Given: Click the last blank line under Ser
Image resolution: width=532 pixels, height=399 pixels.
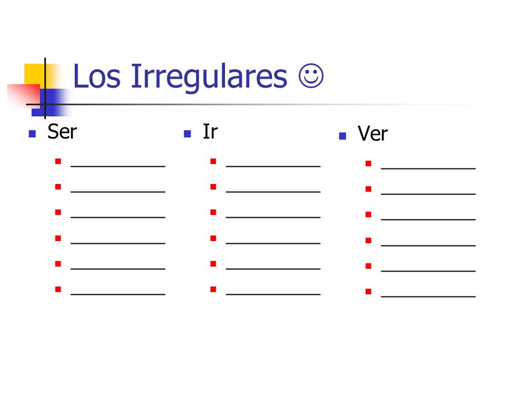Looking at the screenshot, I should tap(117, 294).
